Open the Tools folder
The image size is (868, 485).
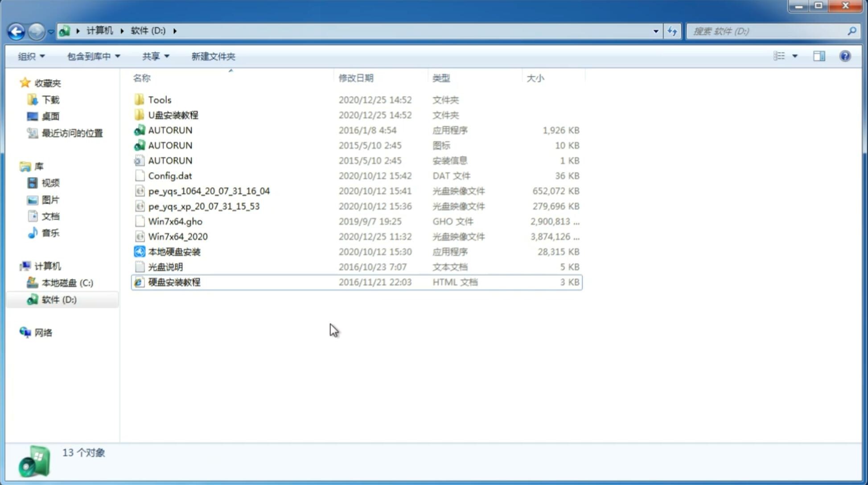160,99
